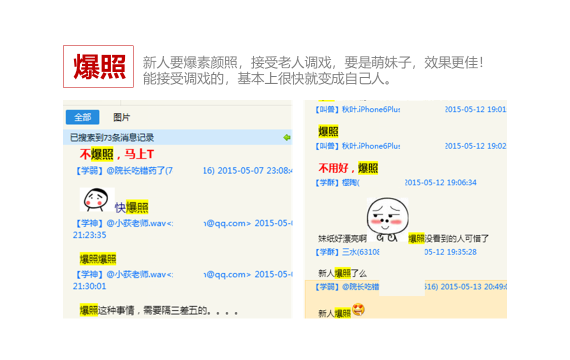The image size is (570, 360).
Task: Switch to the 图片 tab
Action: (121, 117)
